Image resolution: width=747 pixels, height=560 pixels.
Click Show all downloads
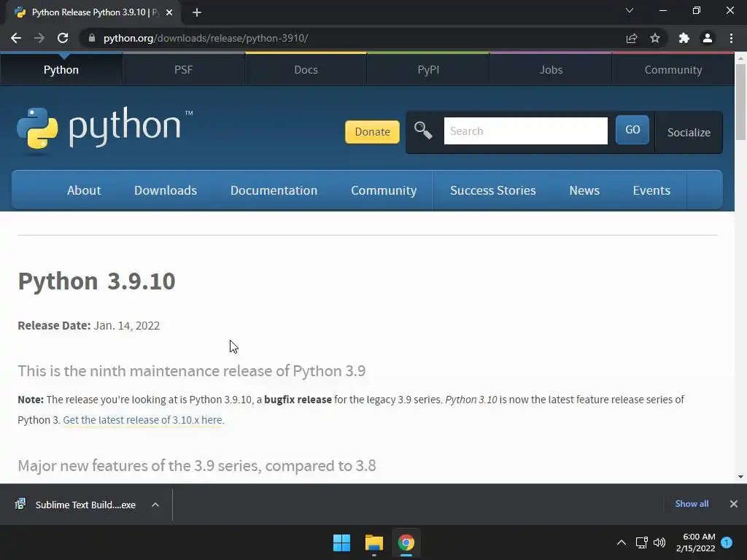[x=692, y=504]
